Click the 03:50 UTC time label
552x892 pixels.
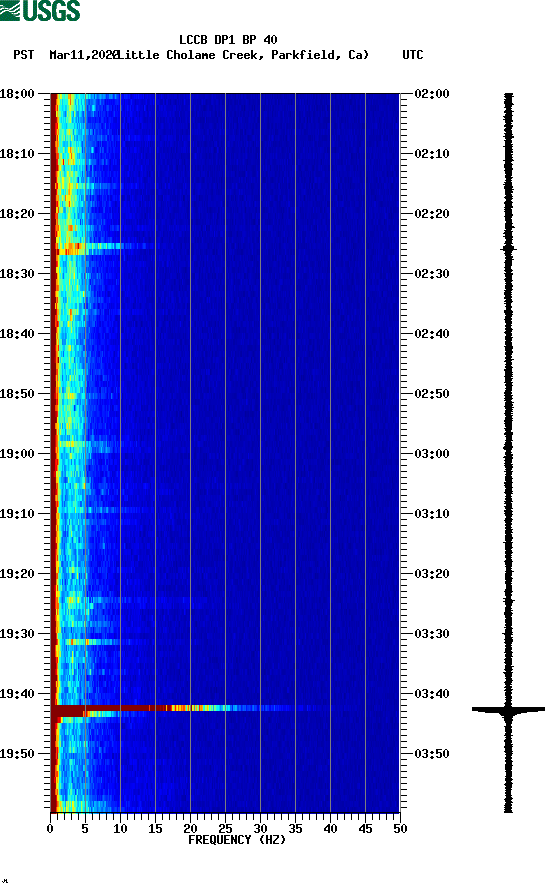pyautogui.click(x=432, y=754)
